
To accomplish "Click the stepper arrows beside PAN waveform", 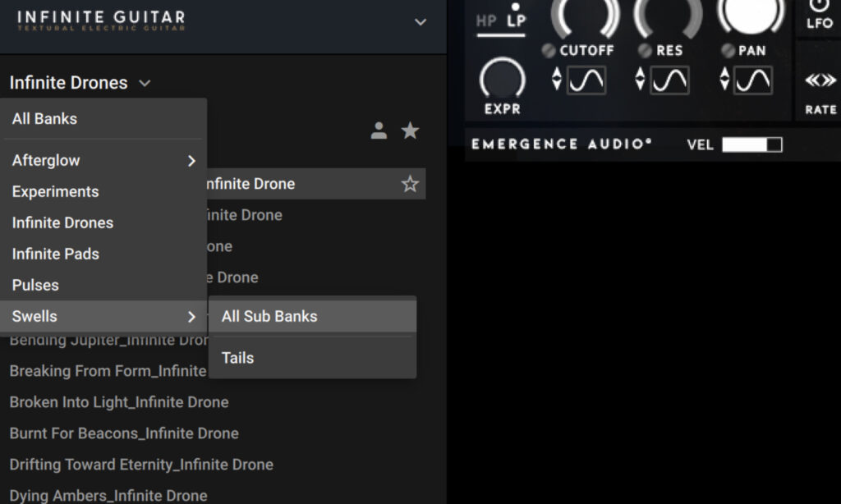I will [723, 80].
